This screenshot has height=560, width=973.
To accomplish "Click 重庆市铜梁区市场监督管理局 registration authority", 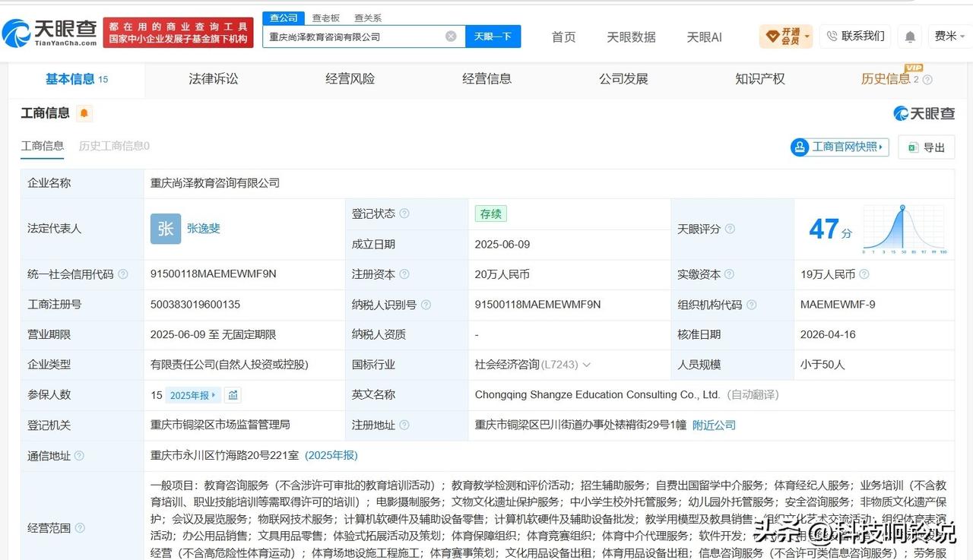I will (220, 426).
